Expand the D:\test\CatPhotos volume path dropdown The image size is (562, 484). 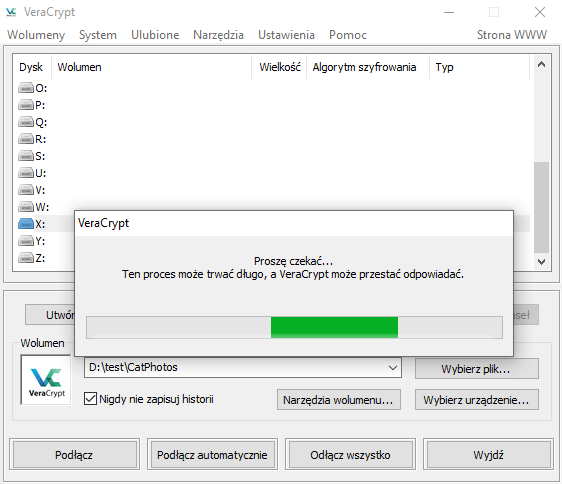coord(393,367)
